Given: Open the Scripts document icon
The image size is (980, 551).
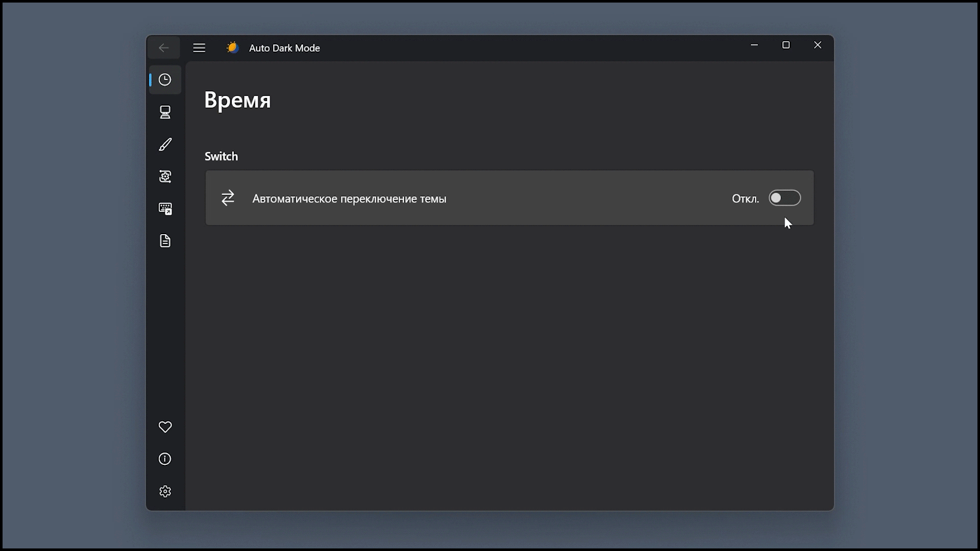Looking at the screenshot, I should 165,241.
